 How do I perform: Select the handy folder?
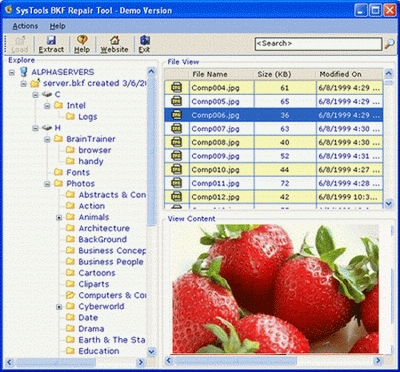click(91, 161)
